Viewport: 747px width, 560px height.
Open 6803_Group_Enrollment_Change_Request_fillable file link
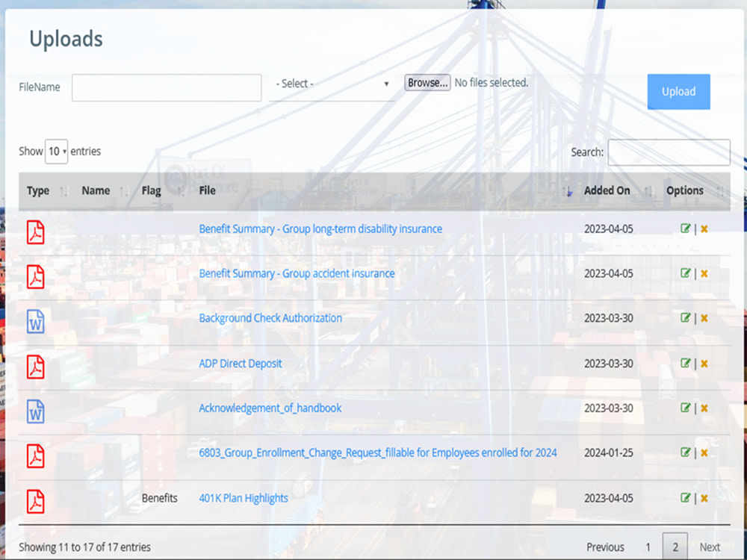click(x=378, y=452)
